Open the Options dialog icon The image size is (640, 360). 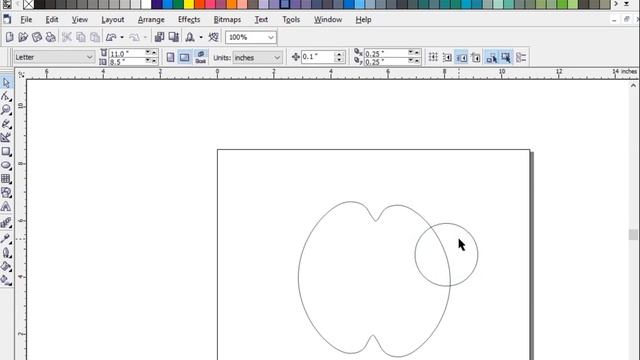coord(521,58)
